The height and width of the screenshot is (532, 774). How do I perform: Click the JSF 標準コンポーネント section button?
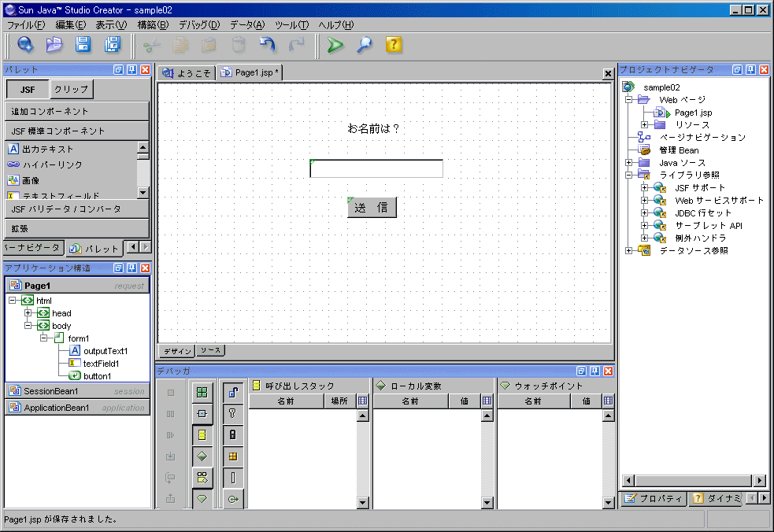[77, 131]
